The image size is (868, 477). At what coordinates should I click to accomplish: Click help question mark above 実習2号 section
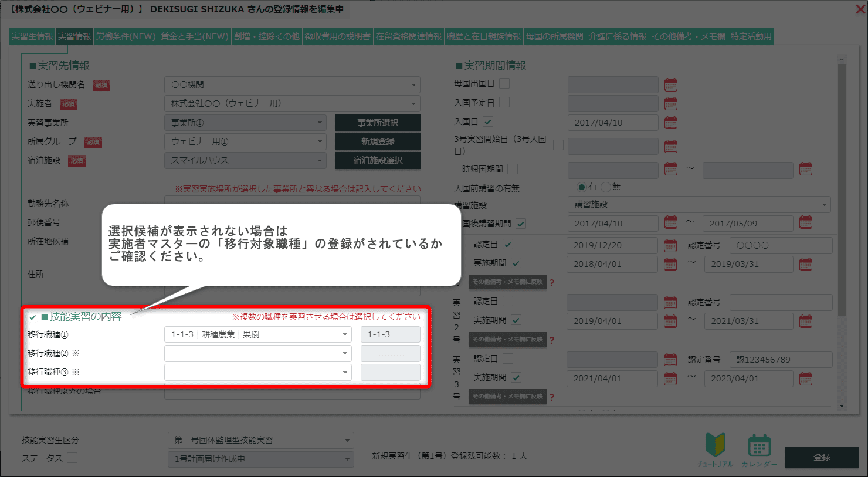click(x=551, y=283)
